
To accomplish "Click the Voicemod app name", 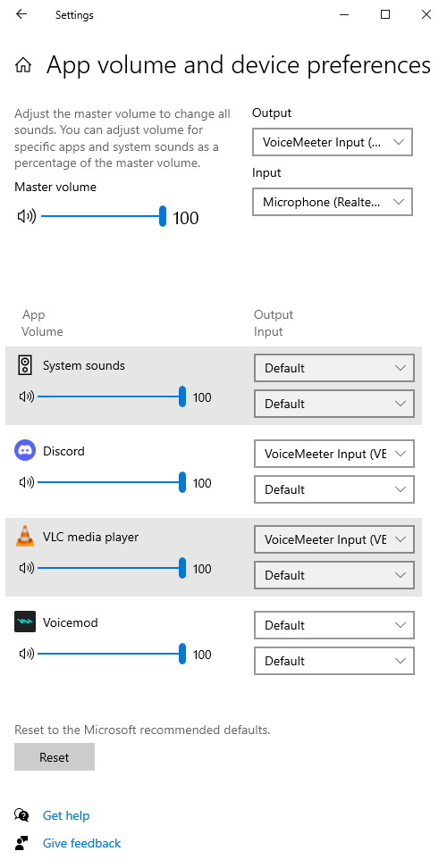I will (x=71, y=622).
